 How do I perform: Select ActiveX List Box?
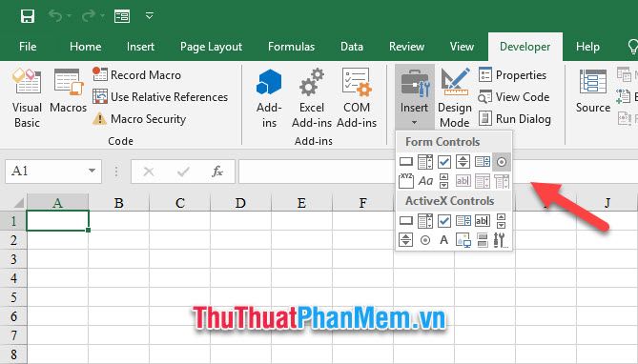[463, 221]
